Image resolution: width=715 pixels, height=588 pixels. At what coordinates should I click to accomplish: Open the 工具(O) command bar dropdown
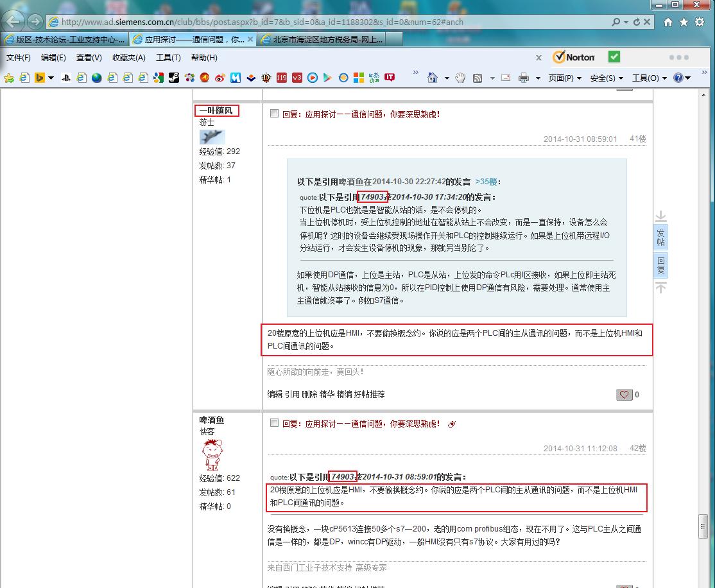coord(650,78)
